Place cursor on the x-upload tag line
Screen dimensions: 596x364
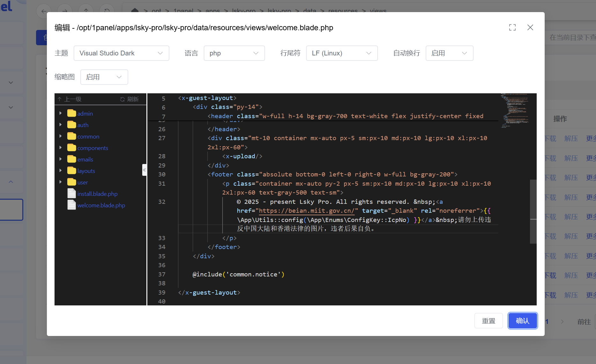(x=242, y=156)
